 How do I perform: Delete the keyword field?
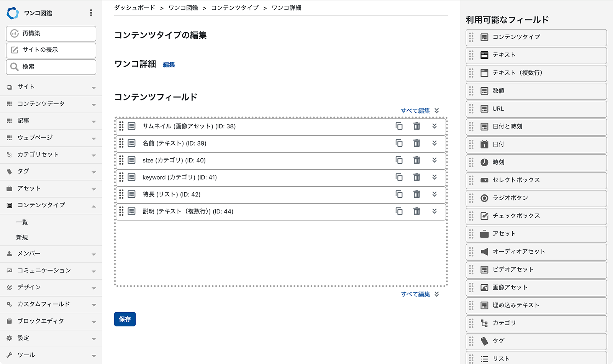pos(417,177)
